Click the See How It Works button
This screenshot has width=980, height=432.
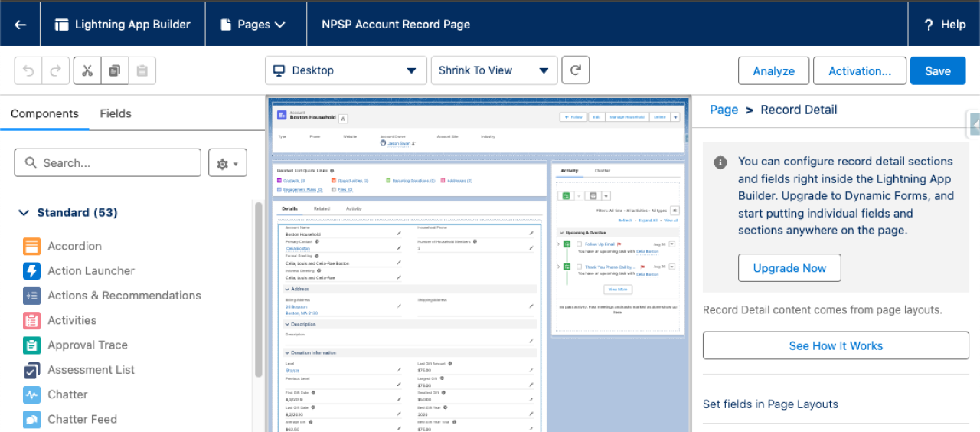[x=836, y=345]
